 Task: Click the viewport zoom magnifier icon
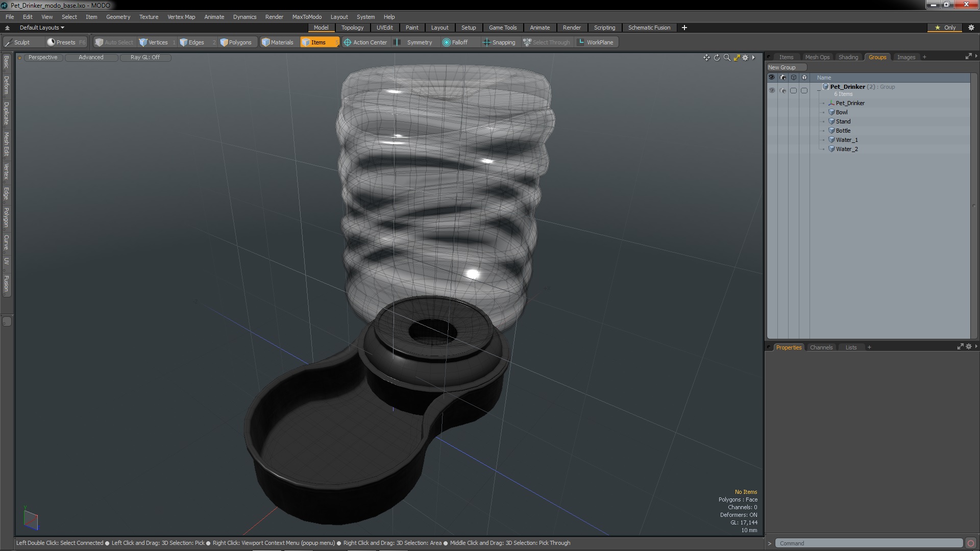click(727, 58)
